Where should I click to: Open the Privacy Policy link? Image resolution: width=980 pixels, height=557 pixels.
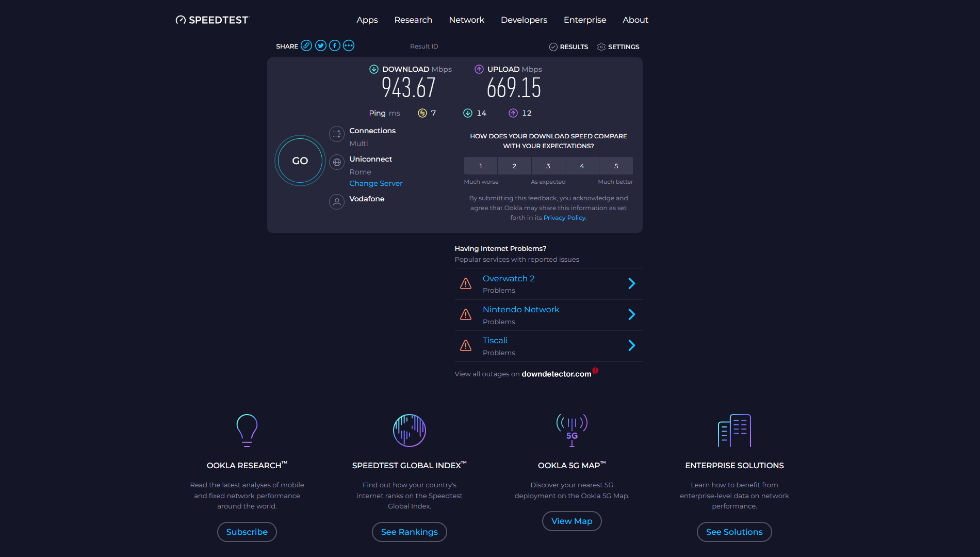565,218
